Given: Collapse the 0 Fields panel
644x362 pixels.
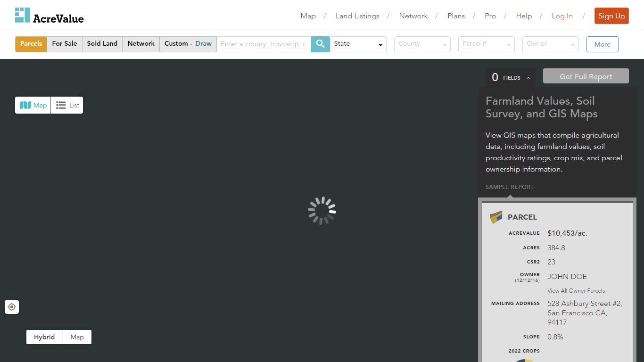Looking at the screenshot, I should click(511, 77).
